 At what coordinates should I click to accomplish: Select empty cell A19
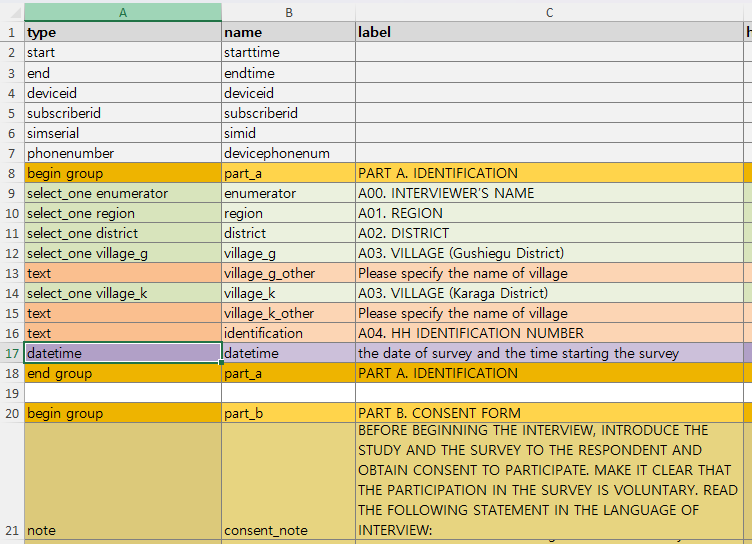123,393
